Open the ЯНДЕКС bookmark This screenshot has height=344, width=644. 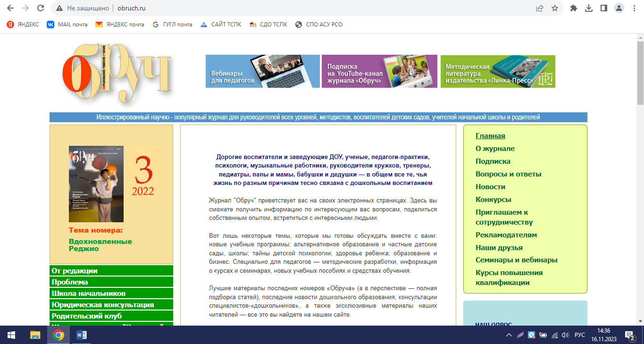coord(23,25)
